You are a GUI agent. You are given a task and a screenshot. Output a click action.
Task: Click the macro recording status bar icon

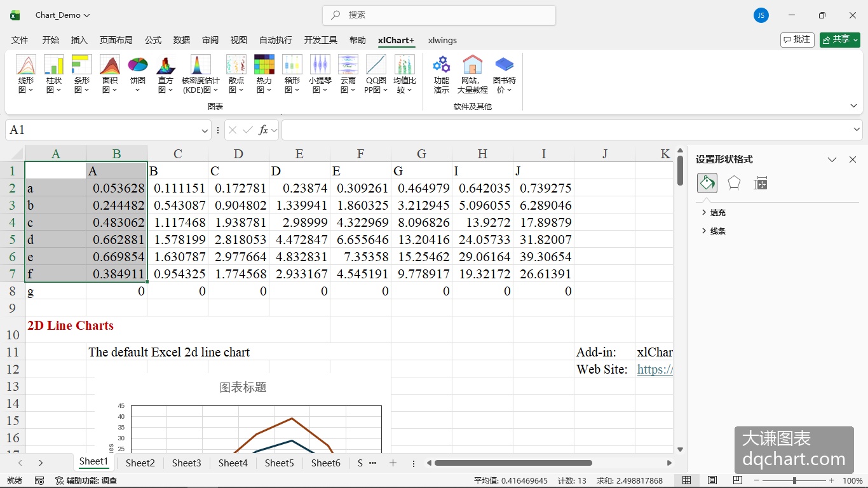pos(39,480)
